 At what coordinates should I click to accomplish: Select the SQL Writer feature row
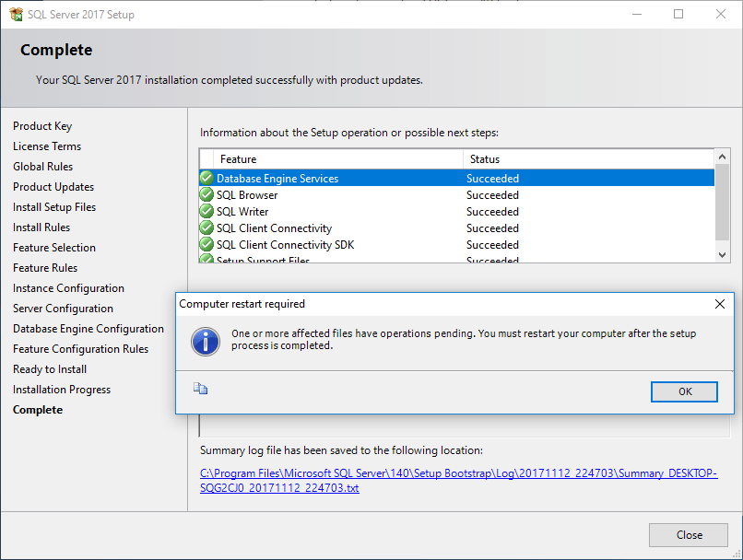[456, 211]
